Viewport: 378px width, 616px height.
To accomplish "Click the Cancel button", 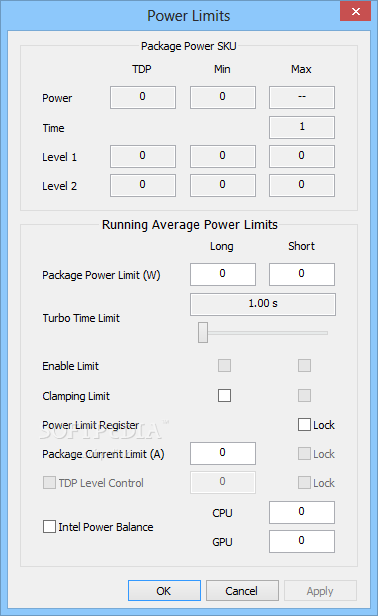I will click(x=242, y=590).
